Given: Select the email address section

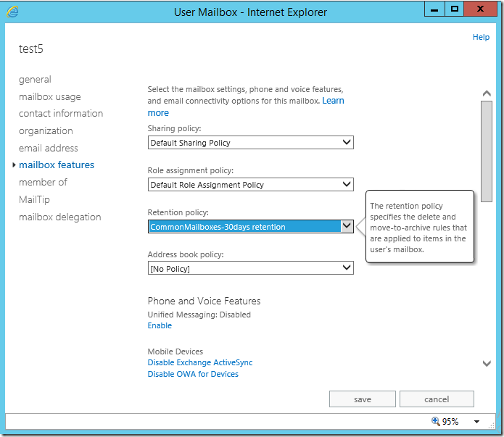Looking at the screenshot, I should click(x=48, y=148).
